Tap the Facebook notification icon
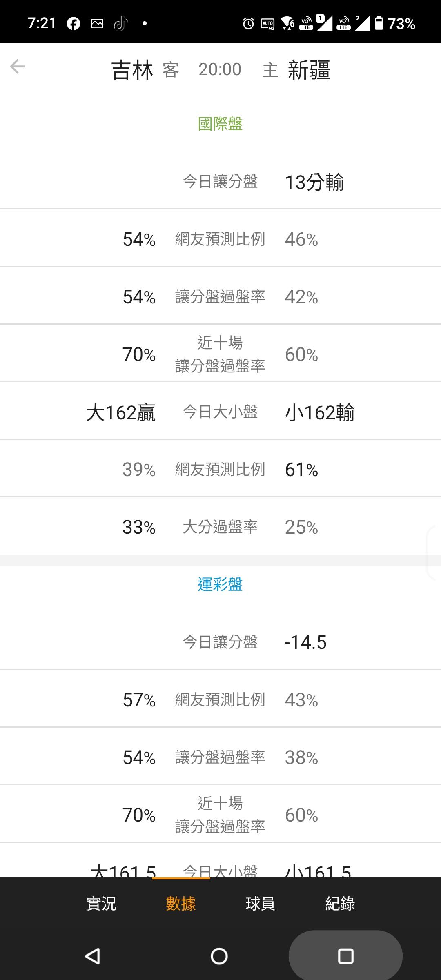The image size is (441, 980). pos(73,24)
